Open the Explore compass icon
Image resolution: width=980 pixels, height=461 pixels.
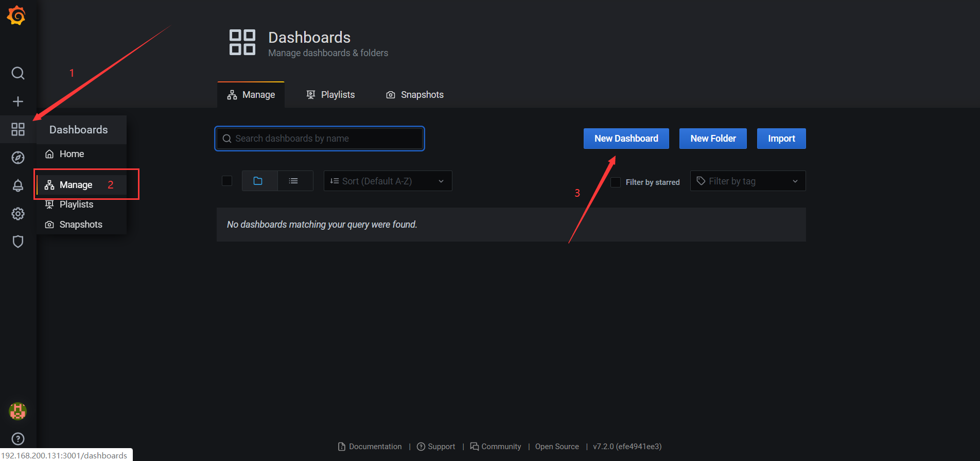click(18, 158)
